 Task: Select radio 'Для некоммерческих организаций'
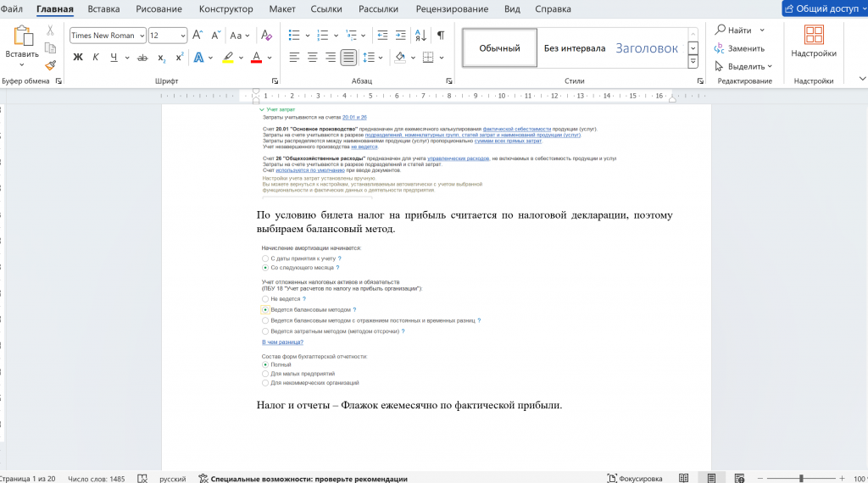pos(265,382)
